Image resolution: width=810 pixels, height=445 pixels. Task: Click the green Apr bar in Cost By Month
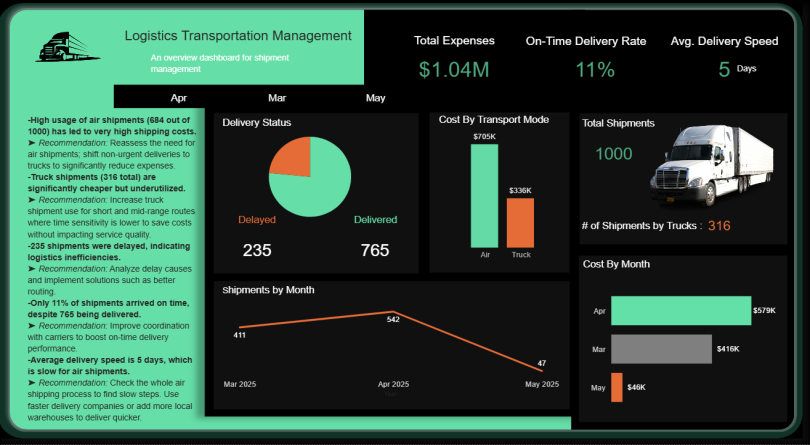(x=681, y=311)
